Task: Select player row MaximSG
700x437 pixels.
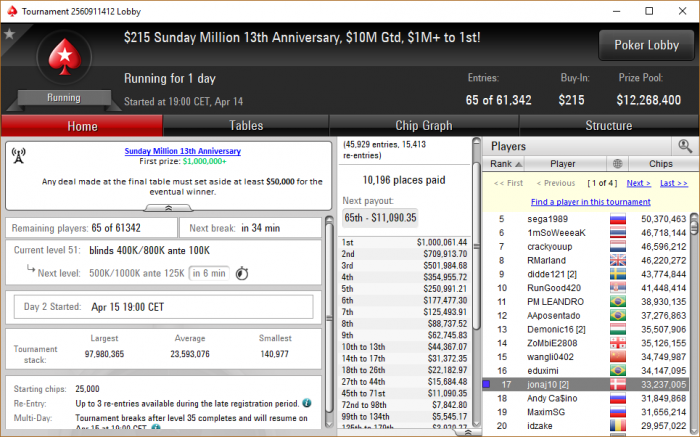Action: (586, 412)
